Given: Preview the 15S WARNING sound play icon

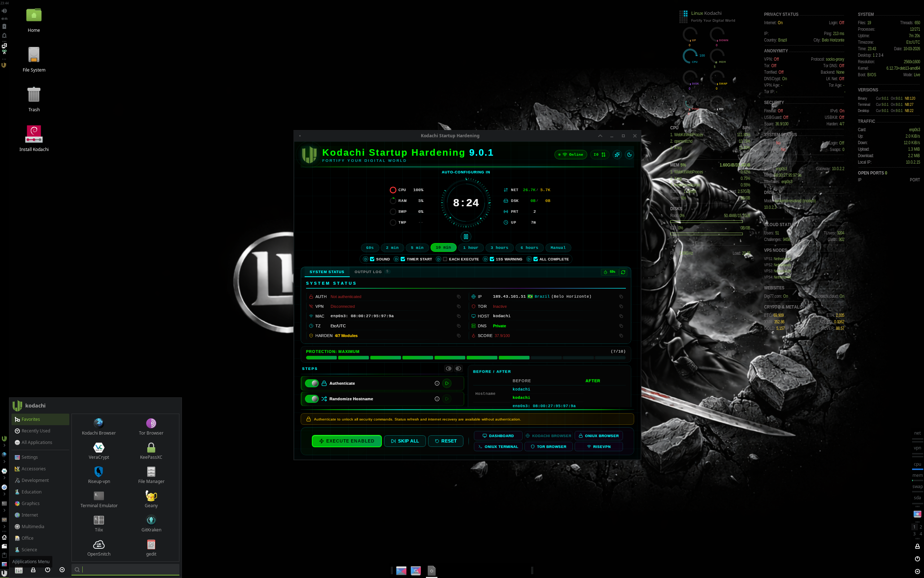Looking at the screenshot, I should 485,259.
